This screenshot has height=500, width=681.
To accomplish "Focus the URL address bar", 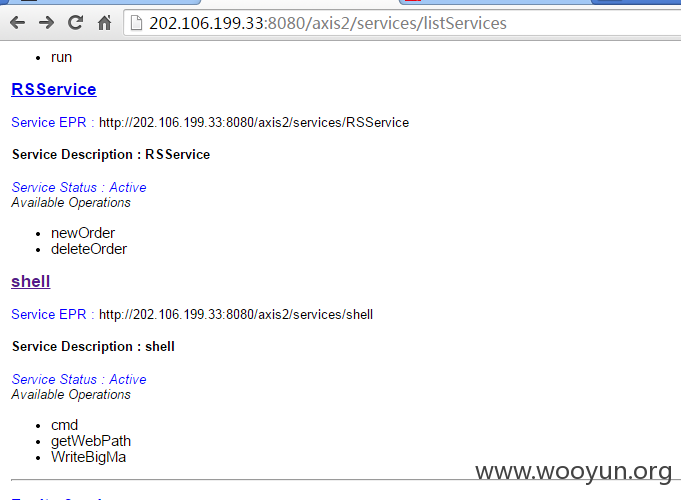I will pos(402,23).
